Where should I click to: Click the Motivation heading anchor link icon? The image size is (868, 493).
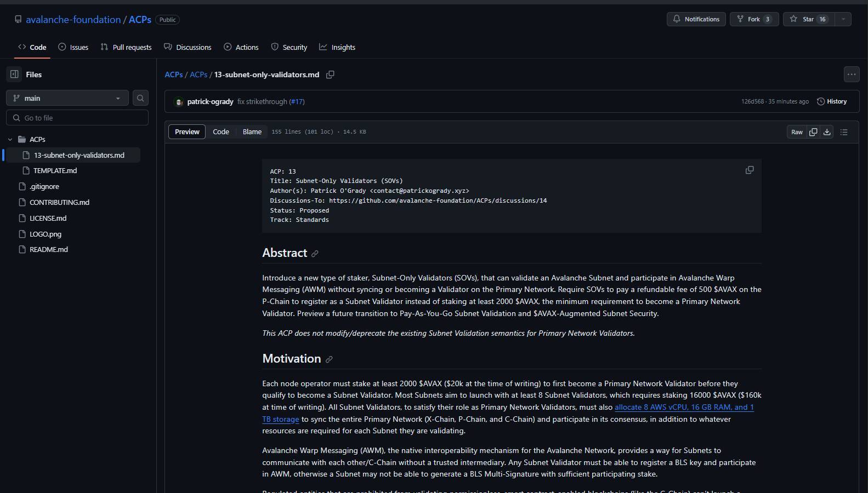click(329, 359)
